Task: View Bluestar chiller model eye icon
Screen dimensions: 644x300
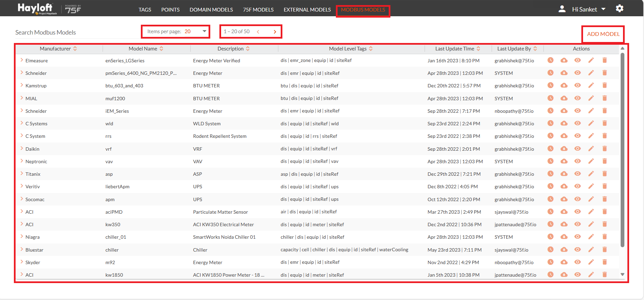Action: point(578,250)
